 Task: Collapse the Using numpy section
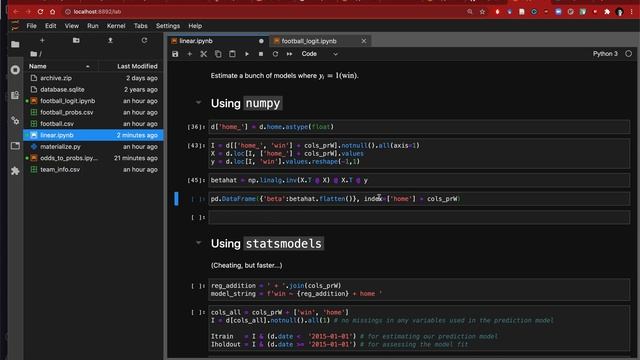point(198,102)
